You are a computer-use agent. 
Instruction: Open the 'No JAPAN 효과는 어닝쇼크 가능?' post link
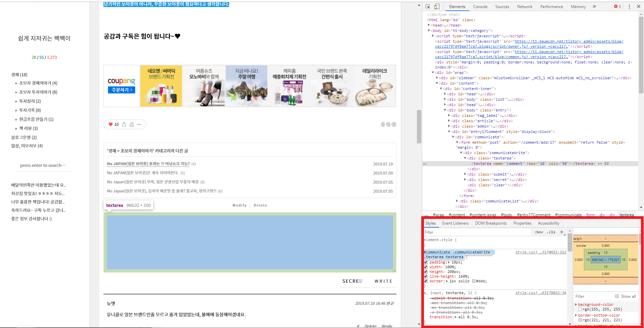(148, 164)
